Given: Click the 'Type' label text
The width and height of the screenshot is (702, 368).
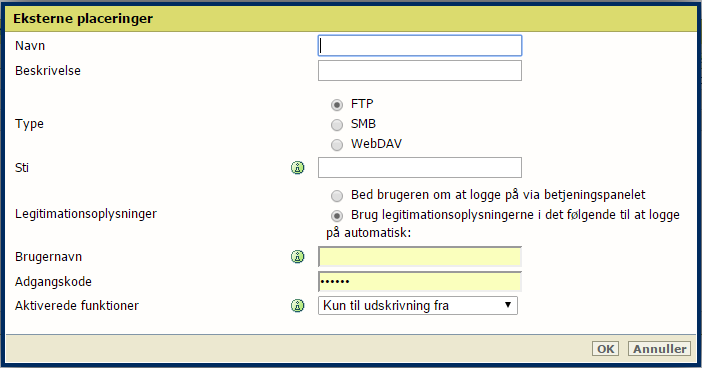Looking at the screenshot, I should click(x=29, y=124).
